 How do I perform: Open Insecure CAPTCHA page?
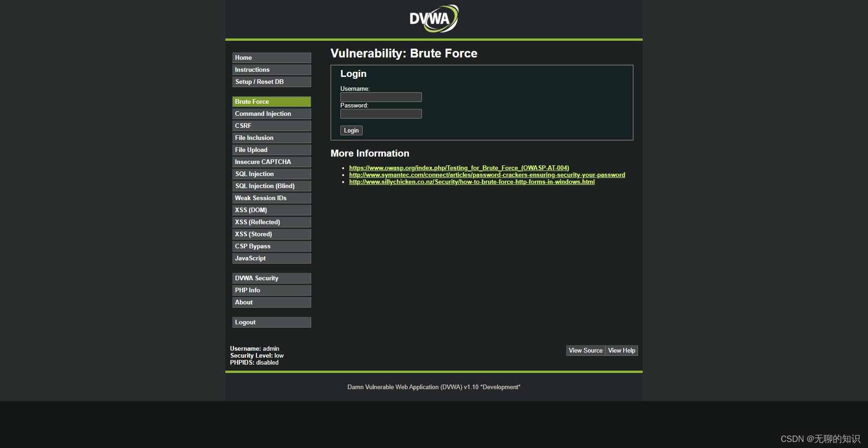(271, 162)
